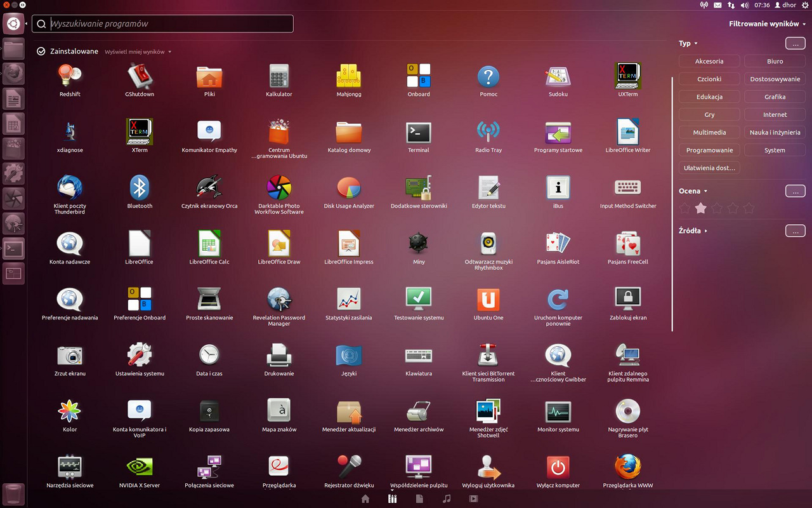Image resolution: width=812 pixels, height=508 pixels.
Task: Open Bluetooth settings app
Action: (x=140, y=192)
